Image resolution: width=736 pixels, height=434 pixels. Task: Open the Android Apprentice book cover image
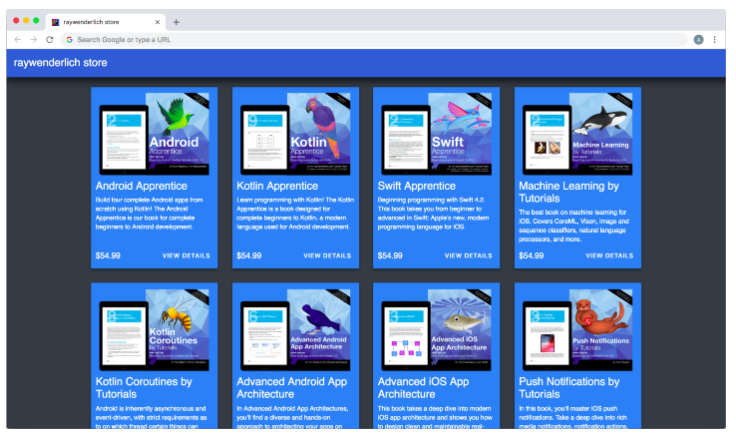coord(154,134)
